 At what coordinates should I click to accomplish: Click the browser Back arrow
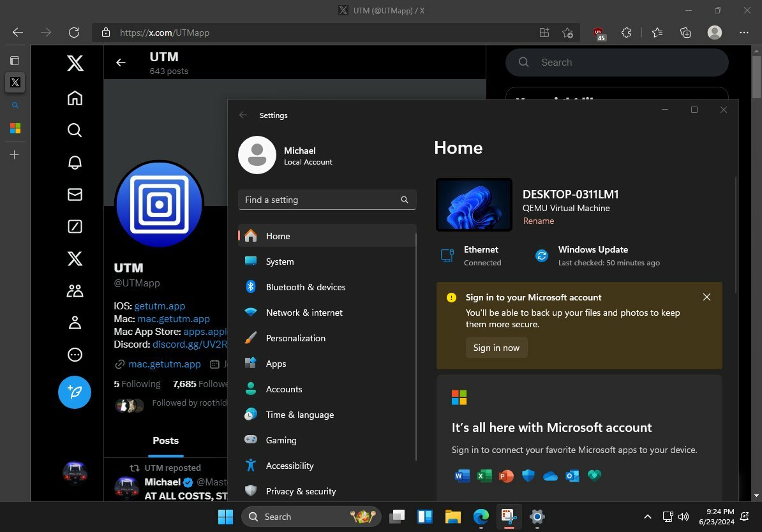[18, 33]
